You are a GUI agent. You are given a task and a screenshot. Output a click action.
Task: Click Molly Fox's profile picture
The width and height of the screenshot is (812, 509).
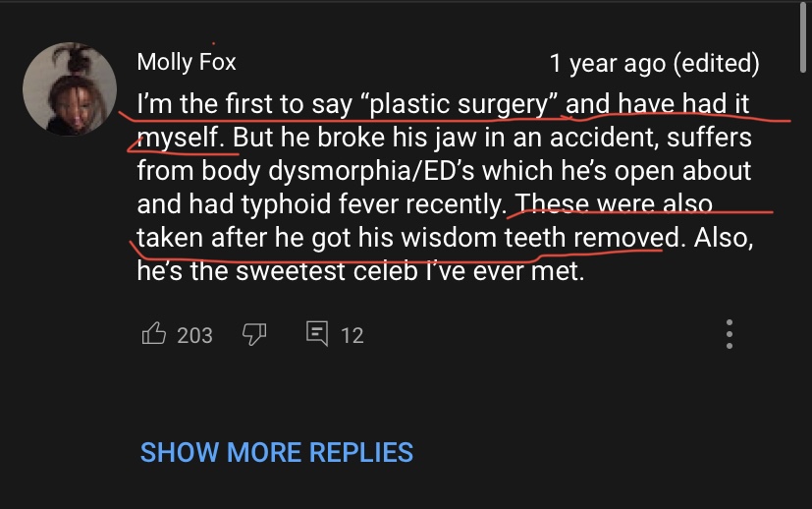tap(70, 89)
